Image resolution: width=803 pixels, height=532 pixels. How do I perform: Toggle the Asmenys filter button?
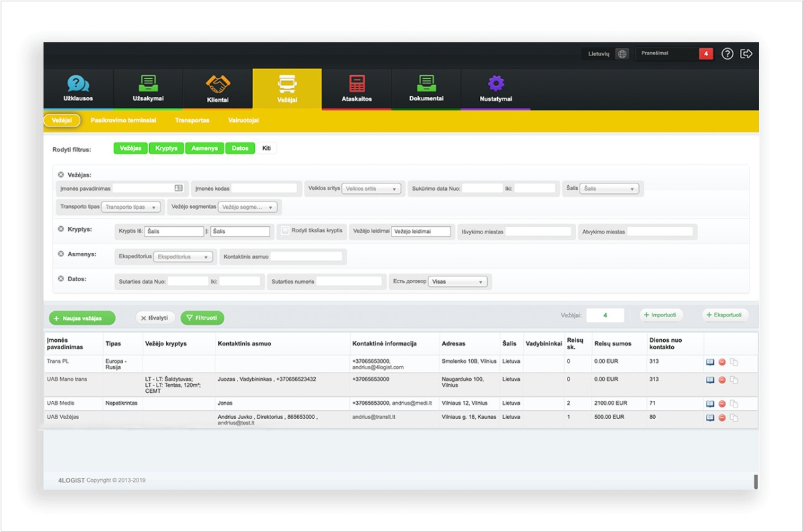(204, 149)
